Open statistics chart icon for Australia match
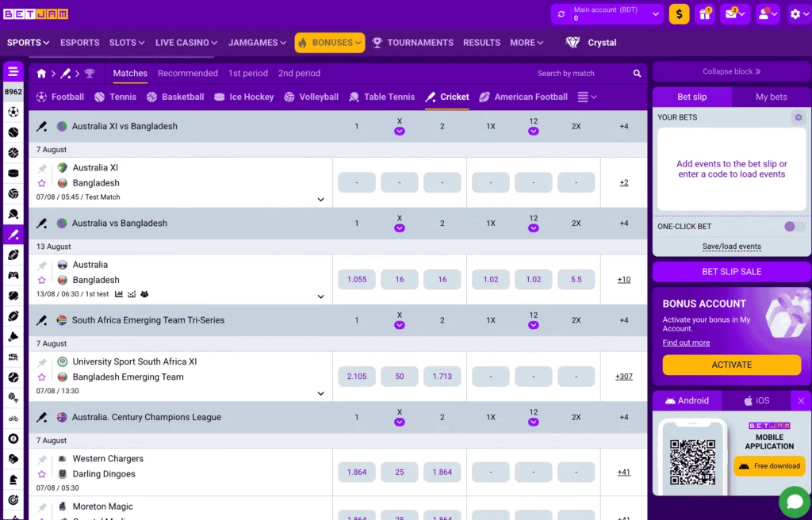Viewport: 812px width, 520px height. click(x=119, y=294)
